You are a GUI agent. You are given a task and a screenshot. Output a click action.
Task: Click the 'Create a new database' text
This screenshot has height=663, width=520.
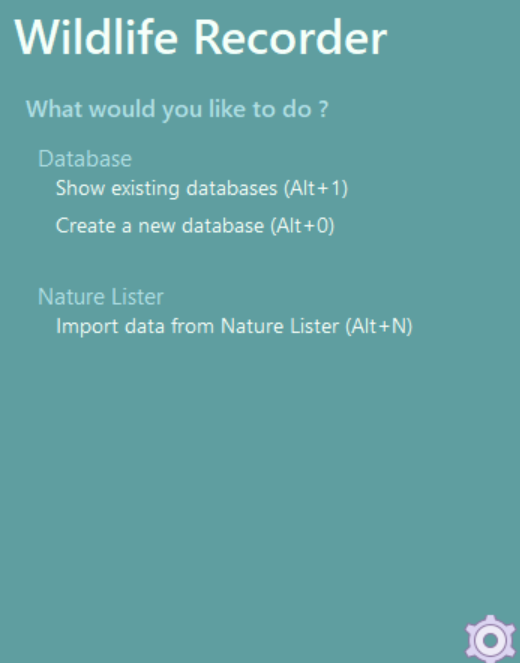click(160, 225)
